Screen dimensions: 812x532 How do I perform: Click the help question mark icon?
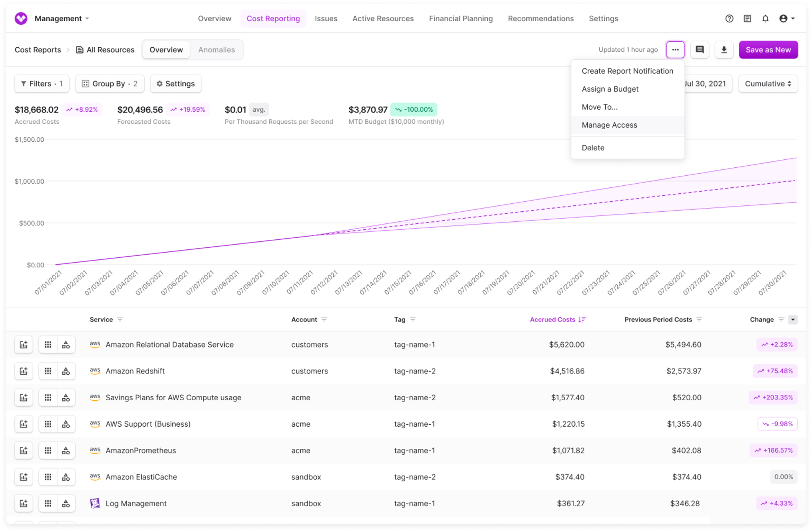(x=729, y=18)
